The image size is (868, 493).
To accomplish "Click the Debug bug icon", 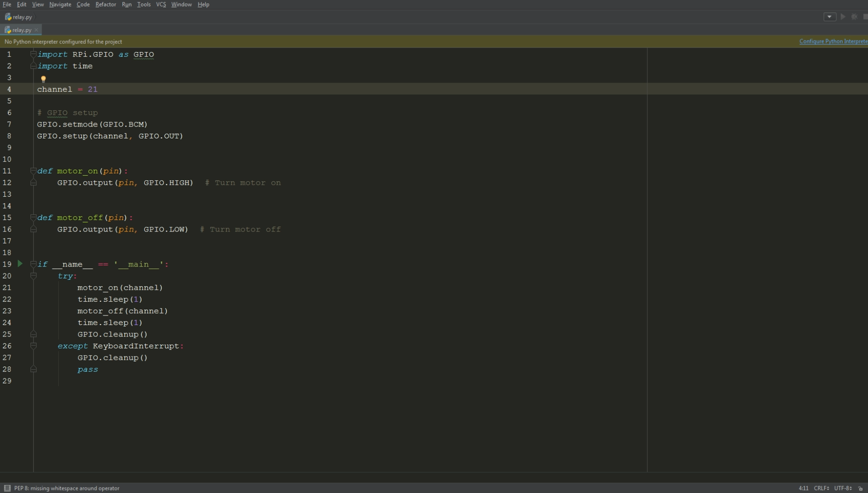I will (854, 17).
